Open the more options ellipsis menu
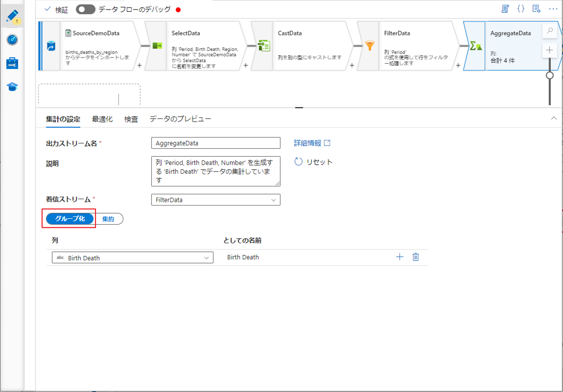This screenshot has height=392, width=563. pos(552,9)
